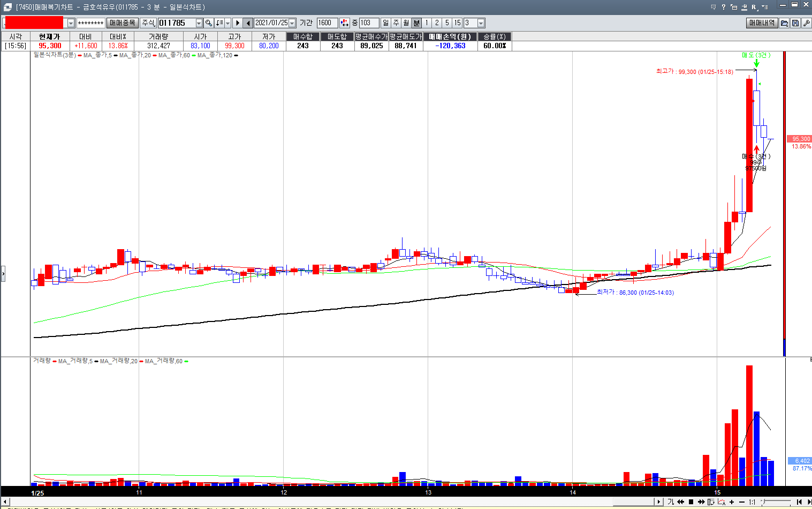Click the 매매손익 value -120,363

(x=450, y=46)
